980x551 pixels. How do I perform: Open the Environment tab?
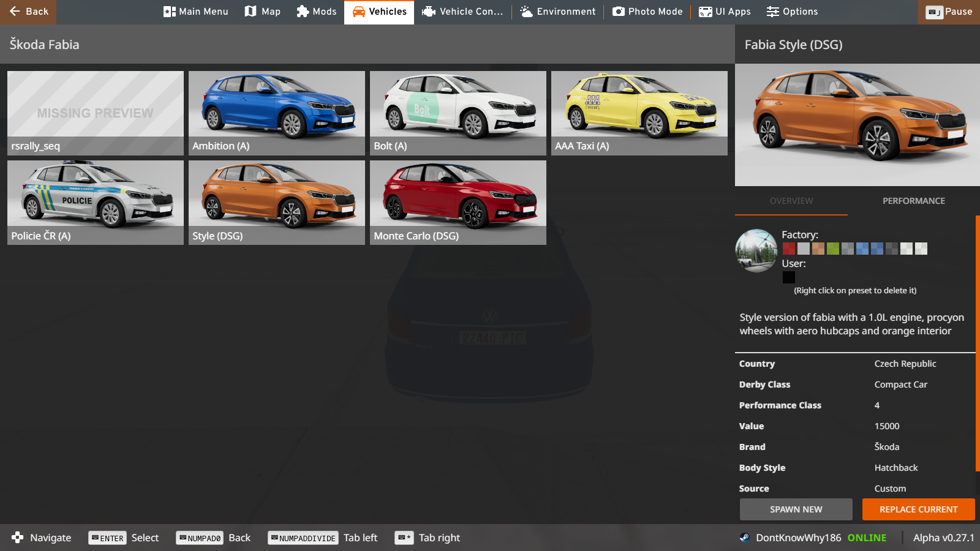(x=558, y=12)
